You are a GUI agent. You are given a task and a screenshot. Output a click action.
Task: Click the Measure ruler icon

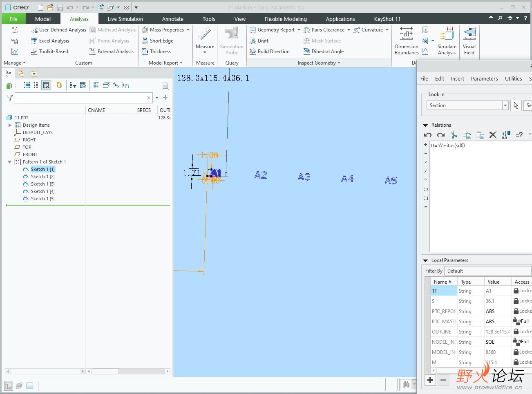(x=205, y=34)
